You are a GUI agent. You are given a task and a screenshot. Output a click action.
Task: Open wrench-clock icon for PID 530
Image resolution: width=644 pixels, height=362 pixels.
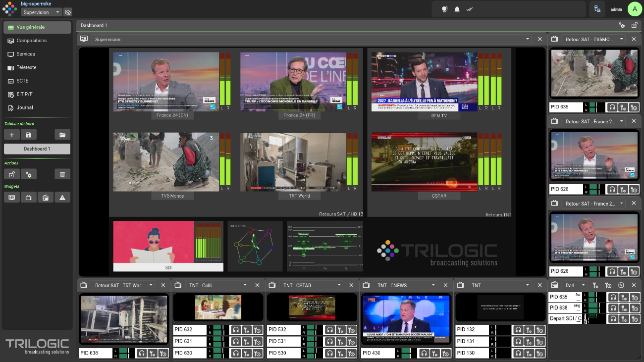coord(352,353)
